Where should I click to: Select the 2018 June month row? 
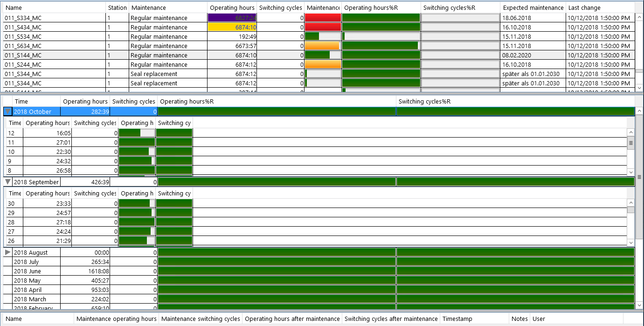point(319,271)
